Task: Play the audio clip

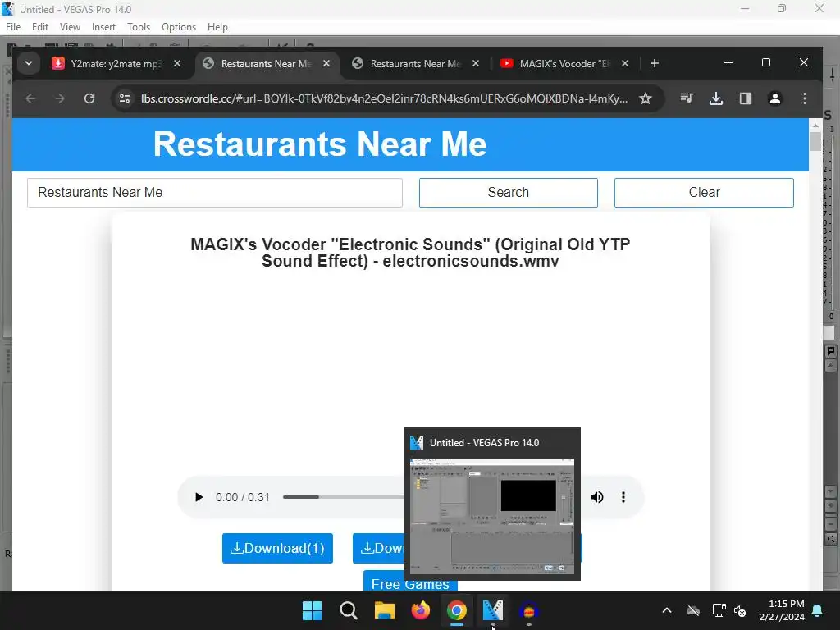Action: [199, 497]
